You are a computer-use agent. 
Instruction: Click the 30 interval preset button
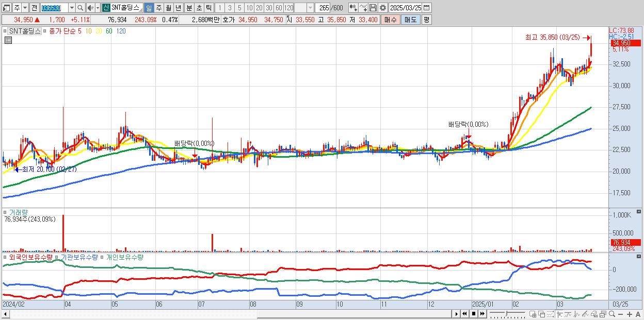point(269,8)
